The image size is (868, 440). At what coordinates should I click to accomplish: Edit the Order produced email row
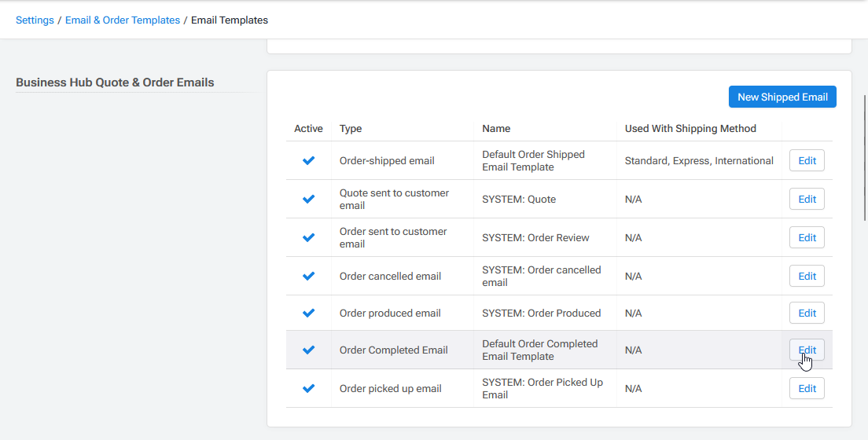point(807,313)
